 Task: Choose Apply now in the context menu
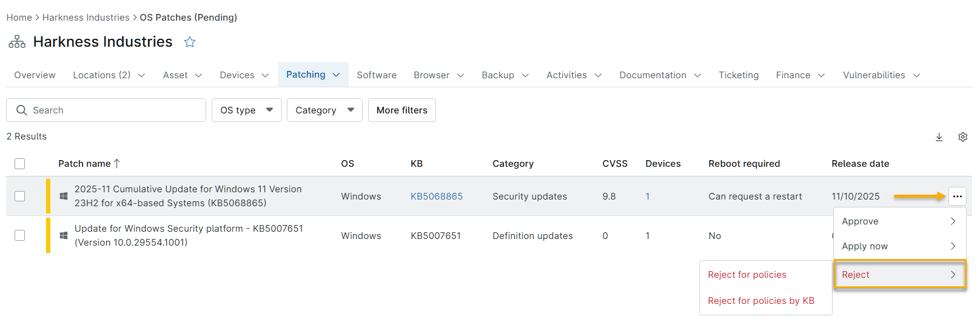tap(899, 246)
